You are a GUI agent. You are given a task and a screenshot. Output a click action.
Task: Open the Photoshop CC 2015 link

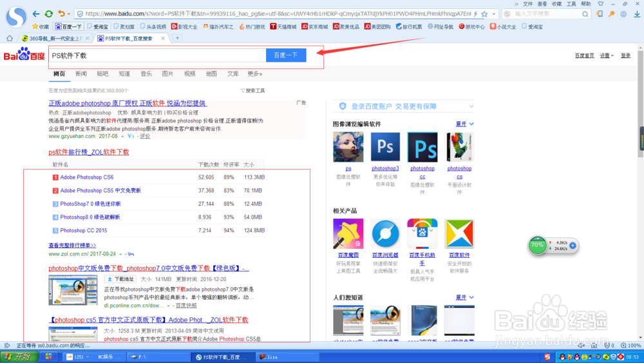click(x=83, y=231)
